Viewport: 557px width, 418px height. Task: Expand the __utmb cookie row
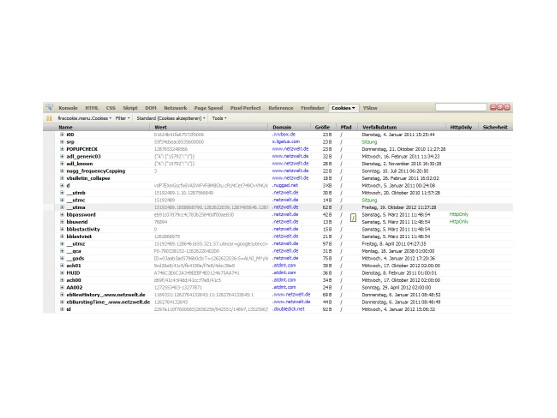pos(62,192)
